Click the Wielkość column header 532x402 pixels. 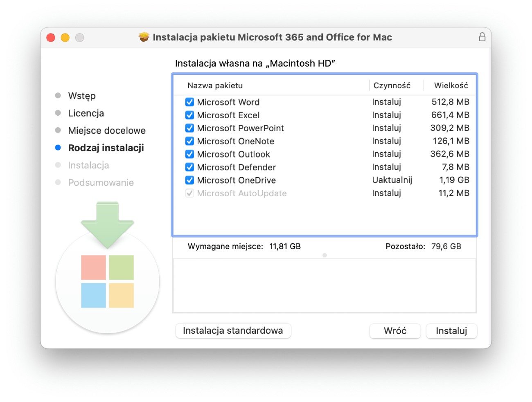click(451, 85)
